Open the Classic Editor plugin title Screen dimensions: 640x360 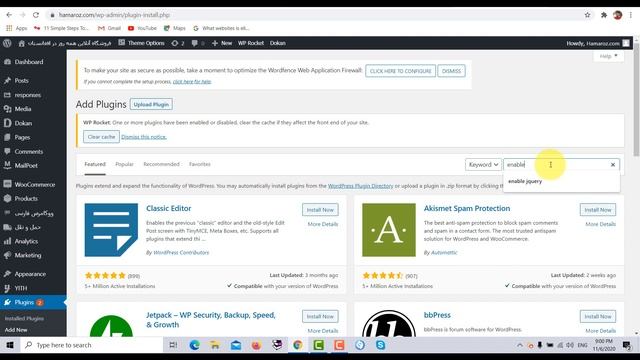click(x=169, y=208)
